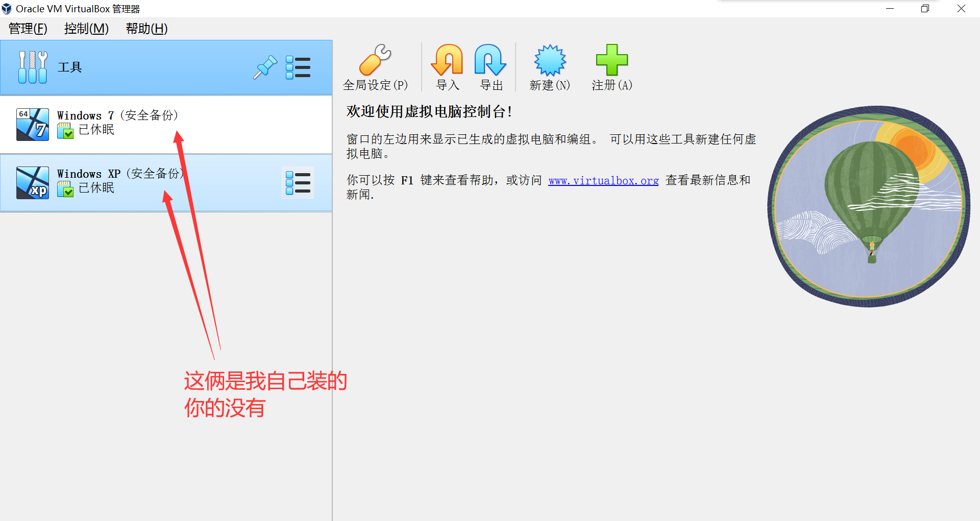Open the 管理(F) menu
Viewport: 980px width, 521px height.
click(28, 29)
